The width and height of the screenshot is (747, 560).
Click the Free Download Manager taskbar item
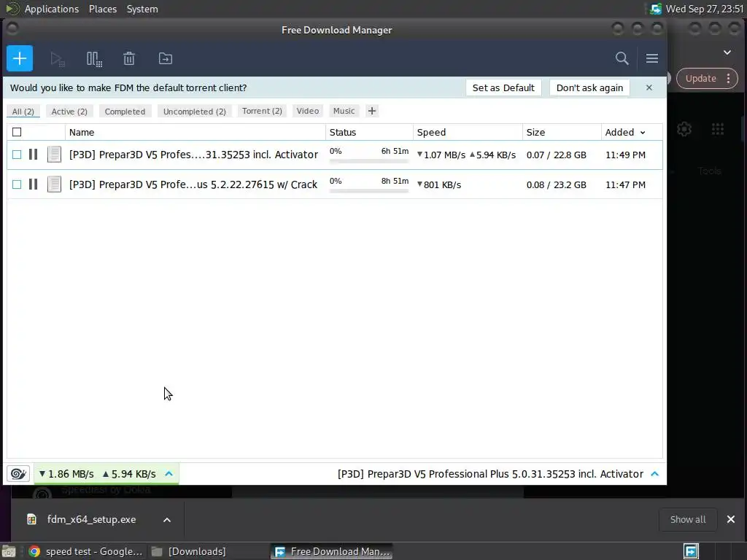[332, 551]
